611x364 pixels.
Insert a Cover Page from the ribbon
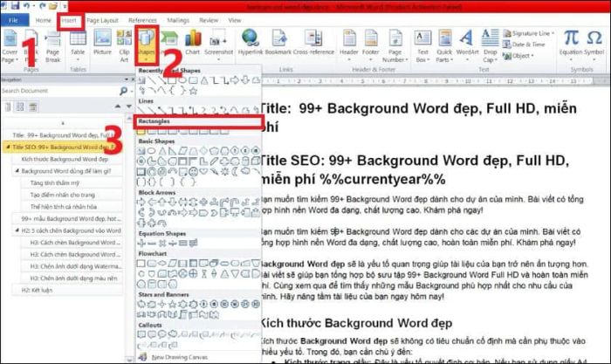(10, 46)
